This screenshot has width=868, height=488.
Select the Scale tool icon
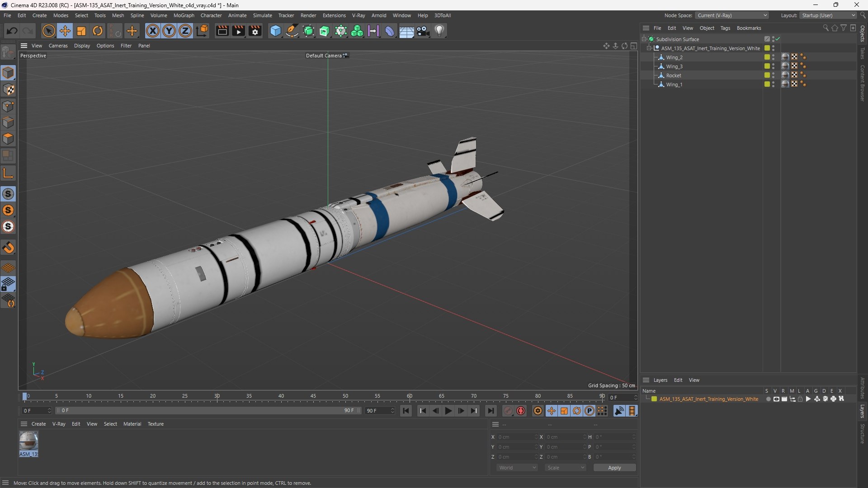pos(81,31)
